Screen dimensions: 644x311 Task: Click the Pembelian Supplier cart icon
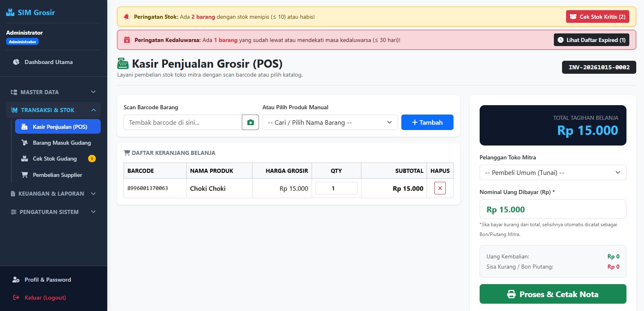pos(24,175)
